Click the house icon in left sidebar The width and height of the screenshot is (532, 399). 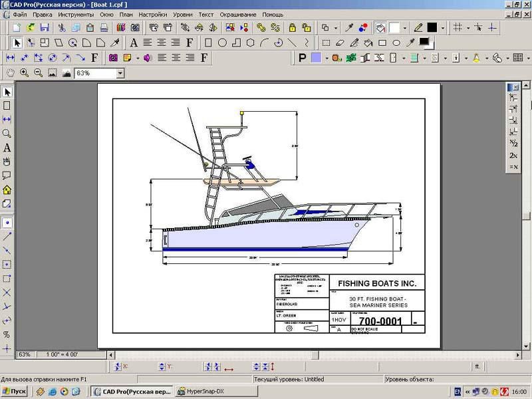(x=7, y=190)
